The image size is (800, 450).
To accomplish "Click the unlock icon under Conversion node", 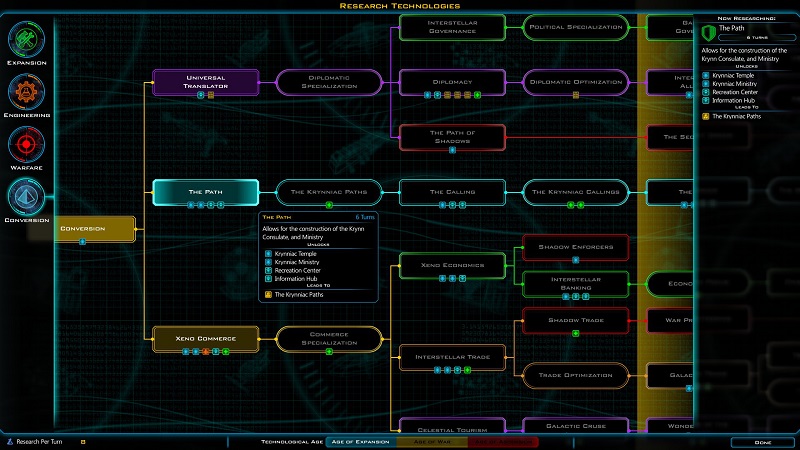I will click(82, 242).
